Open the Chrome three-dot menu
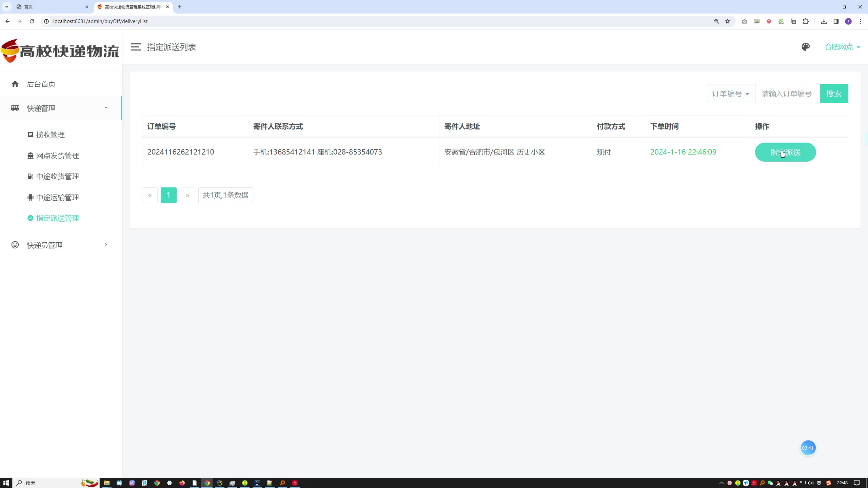 point(861,21)
